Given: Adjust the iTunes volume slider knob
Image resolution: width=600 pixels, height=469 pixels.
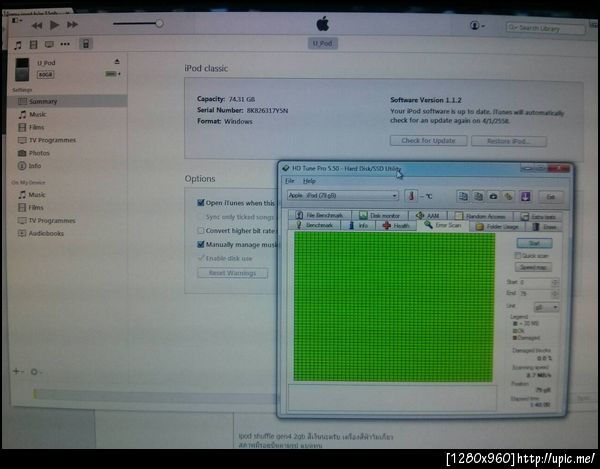Looking at the screenshot, I should tap(159, 23).
